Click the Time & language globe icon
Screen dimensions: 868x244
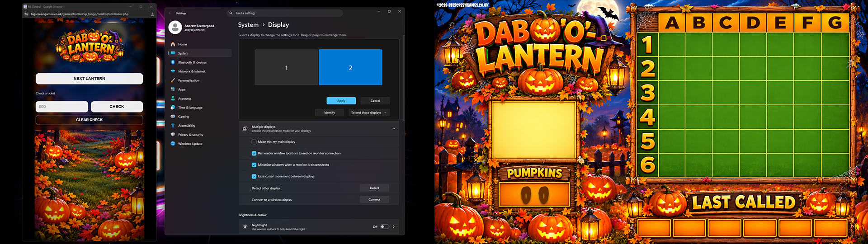[173, 108]
